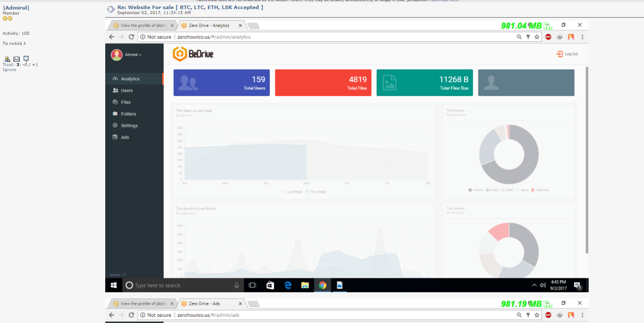Open AdBlock Plus in the Ads browser window
This screenshot has width=644, height=323.
(x=548, y=315)
